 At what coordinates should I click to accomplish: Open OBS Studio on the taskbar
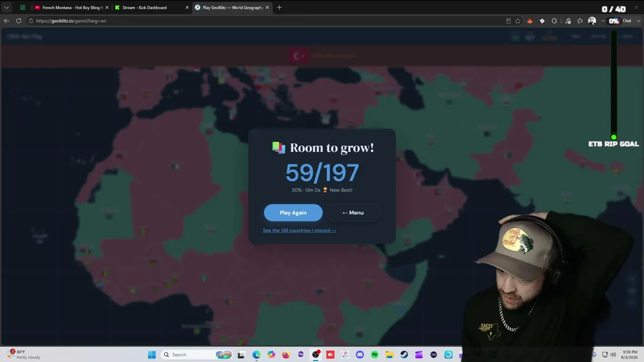(x=315, y=354)
